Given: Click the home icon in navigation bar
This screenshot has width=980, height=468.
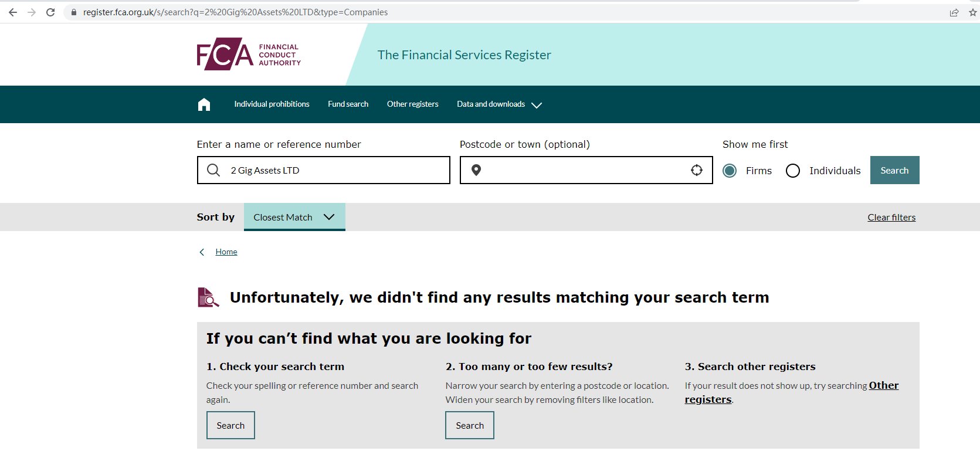Looking at the screenshot, I should pos(204,104).
